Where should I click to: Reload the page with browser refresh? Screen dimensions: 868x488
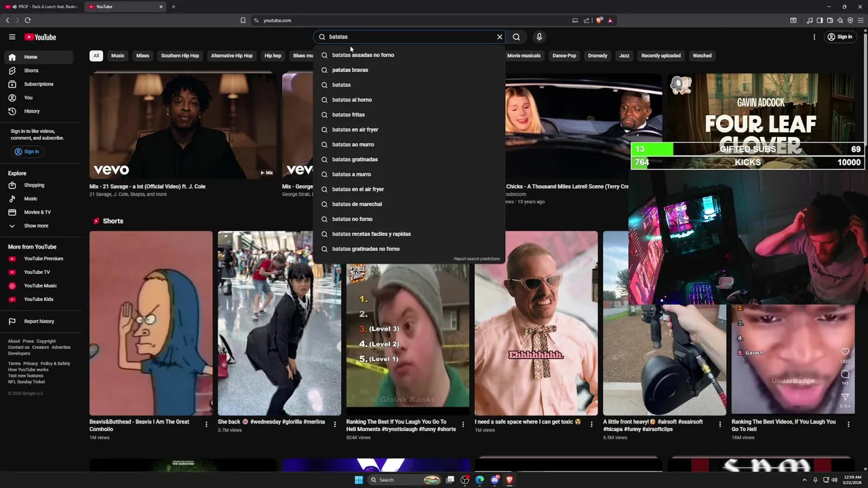pos(27,20)
